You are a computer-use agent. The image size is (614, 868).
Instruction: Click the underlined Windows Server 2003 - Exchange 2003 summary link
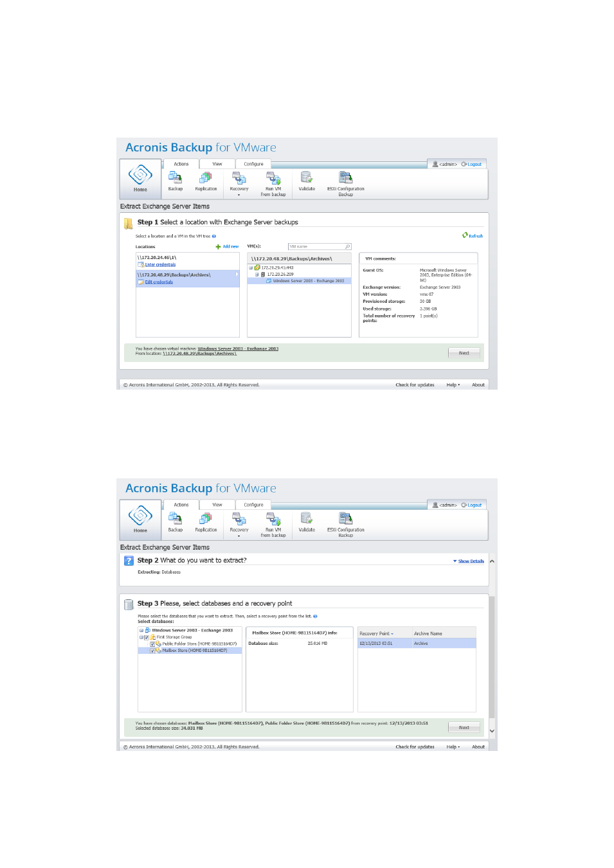(238, 349)
